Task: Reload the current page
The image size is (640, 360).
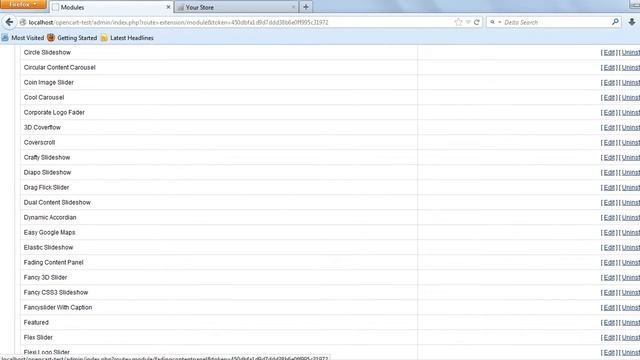Action: (x=476, y=22)
